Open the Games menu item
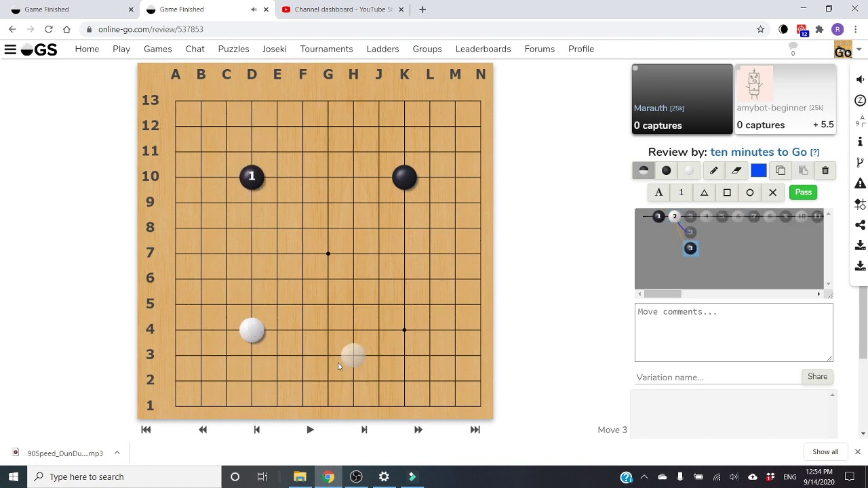Image resolution: width=868 pixels, height=488 pixels. pyautogui.click(x=157, y=49)
